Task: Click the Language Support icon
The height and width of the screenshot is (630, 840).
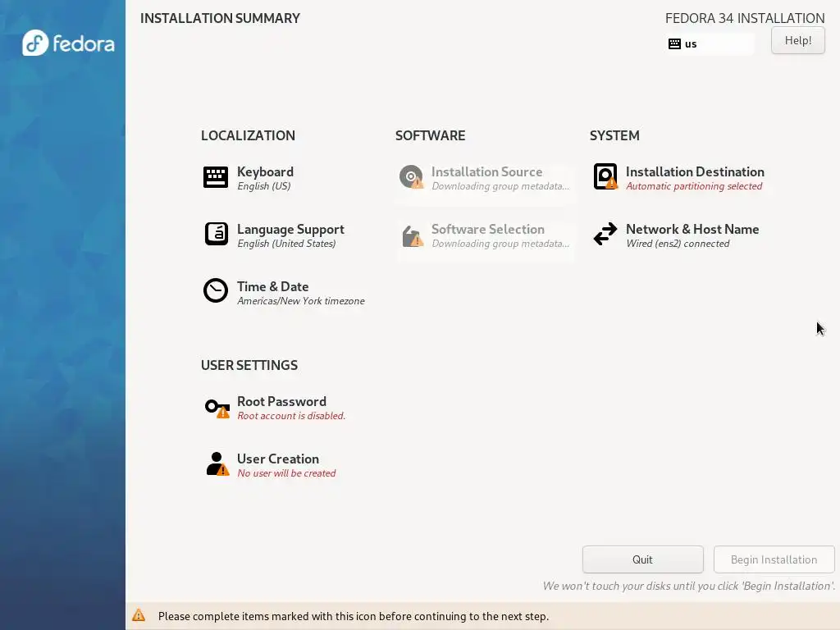Action: click(x=216, y=234)
